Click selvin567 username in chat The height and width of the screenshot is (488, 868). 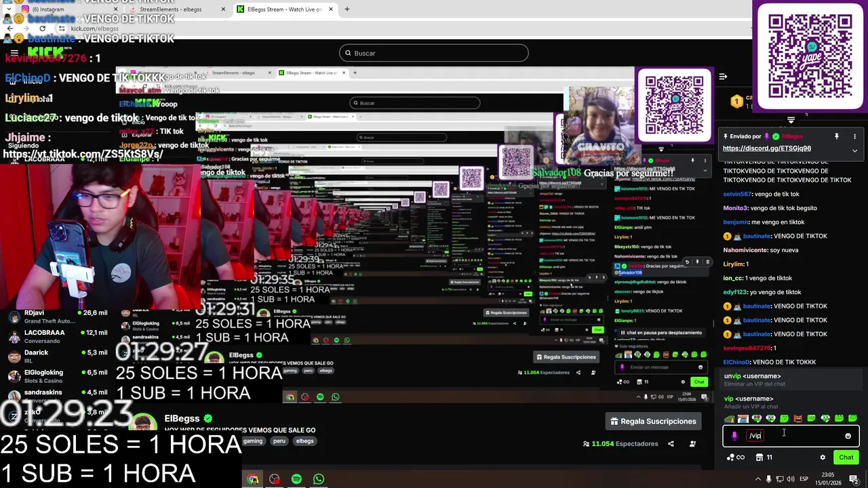click(737, 195)
